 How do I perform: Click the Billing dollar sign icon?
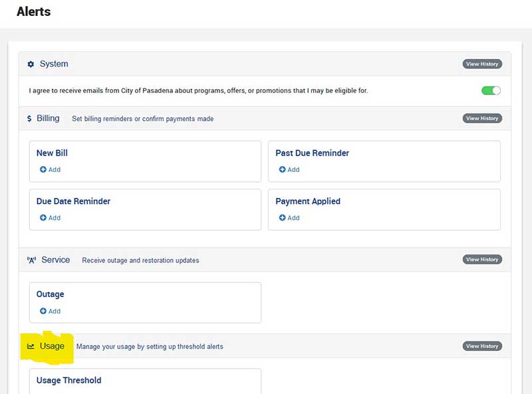[29, 119]
